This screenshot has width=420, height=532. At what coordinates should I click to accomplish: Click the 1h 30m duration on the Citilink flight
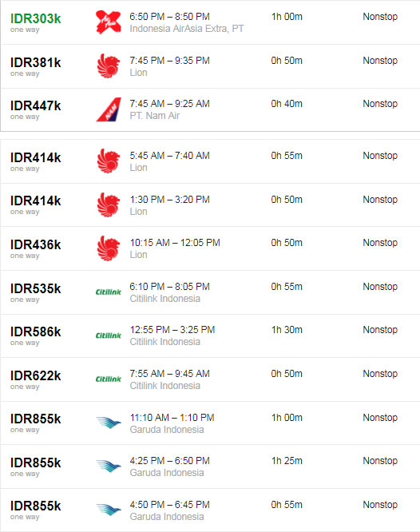(x=287, y=330)
